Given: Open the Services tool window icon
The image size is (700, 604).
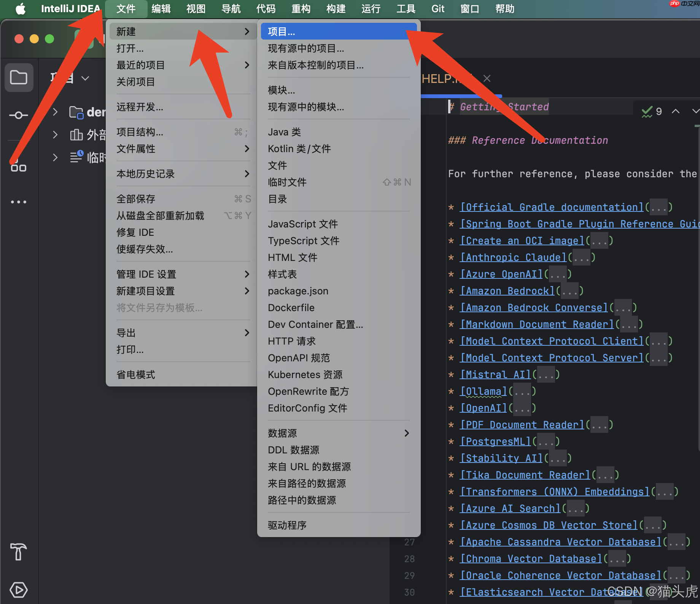Looking at the screenshot, I should point(18,590).
